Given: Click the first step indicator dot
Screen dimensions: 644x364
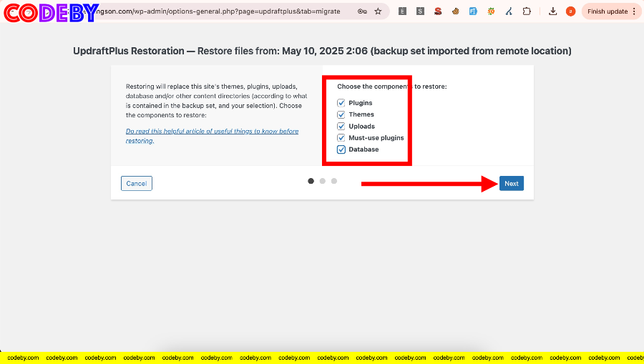Looking at the screenshot, I should (311, 181).
